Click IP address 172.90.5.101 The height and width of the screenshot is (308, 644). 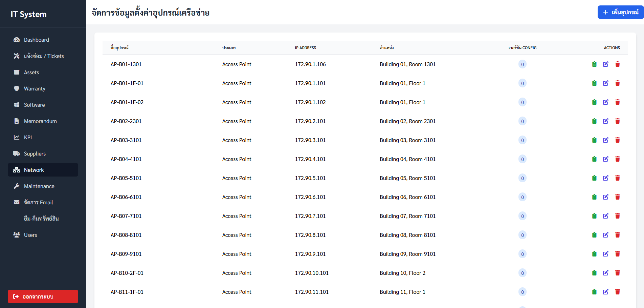point(310,178)
